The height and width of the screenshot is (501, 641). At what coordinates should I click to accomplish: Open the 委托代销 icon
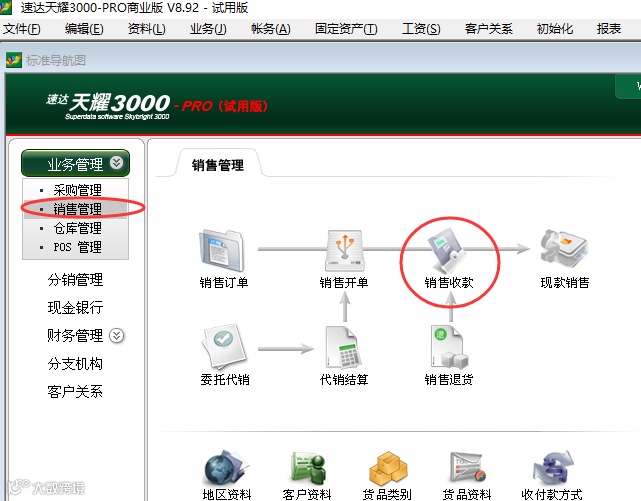224,347
